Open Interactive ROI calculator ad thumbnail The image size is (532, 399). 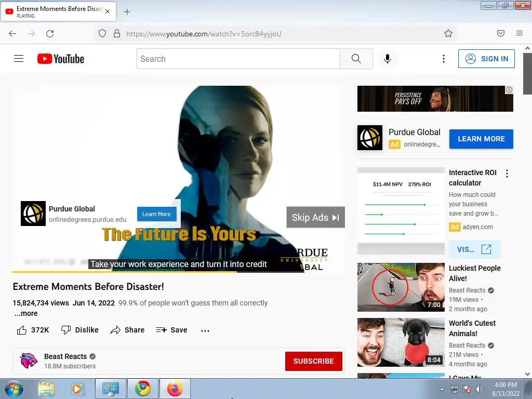point(401,211)
